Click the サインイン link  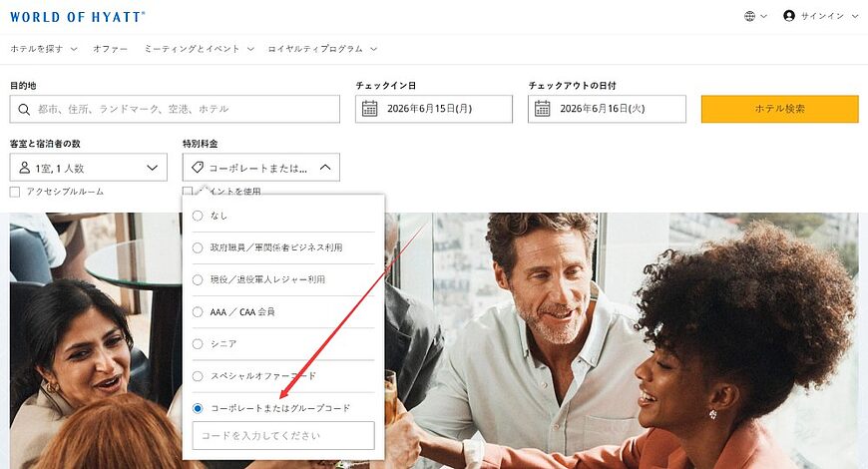point(822,16)
